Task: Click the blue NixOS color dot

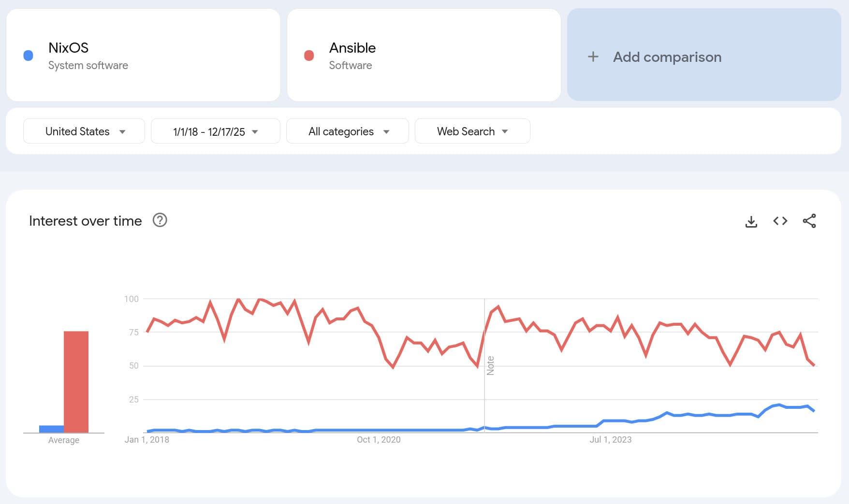Action: point(29,56)
